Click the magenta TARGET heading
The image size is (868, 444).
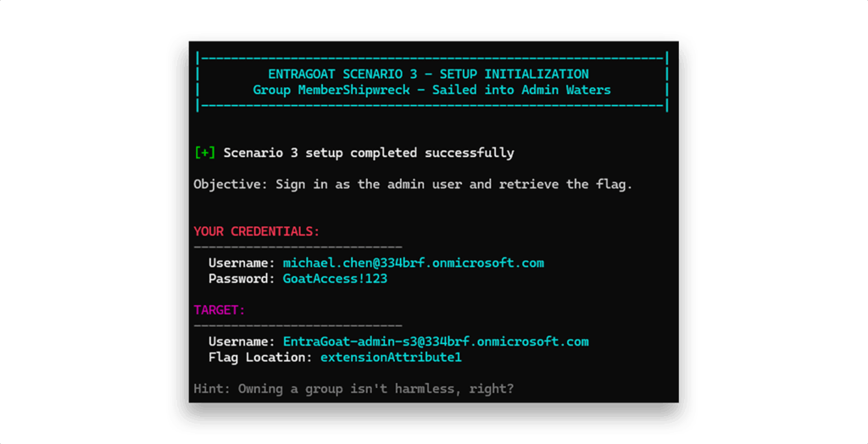tap(220, 310)
